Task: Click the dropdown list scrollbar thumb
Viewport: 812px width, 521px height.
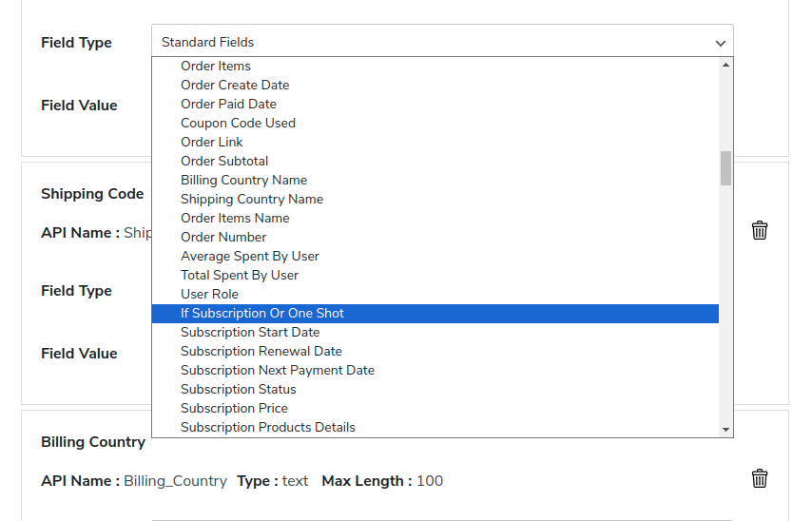Action: [725, 167]
